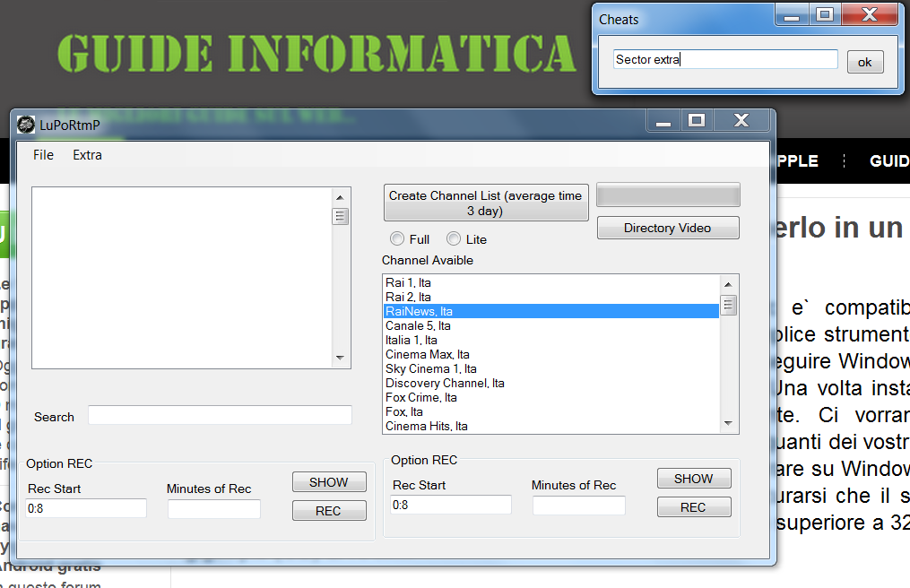
Task: Open Directory Video
Action: coord(668,228)
